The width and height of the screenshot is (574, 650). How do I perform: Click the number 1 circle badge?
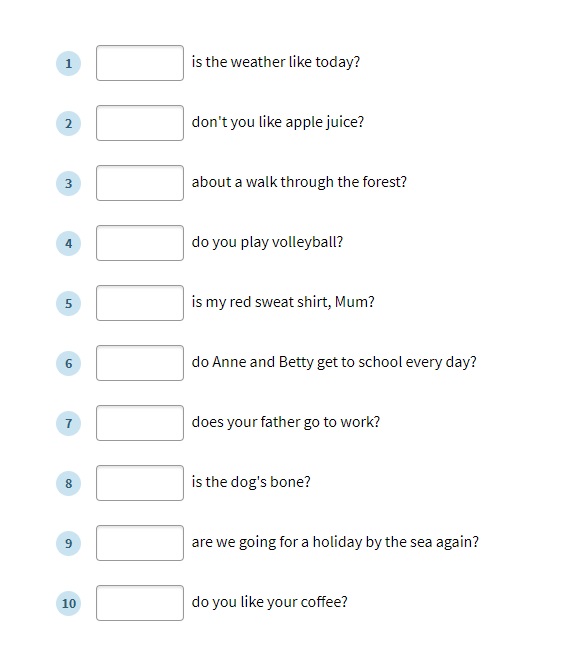[x=68, y=63]
